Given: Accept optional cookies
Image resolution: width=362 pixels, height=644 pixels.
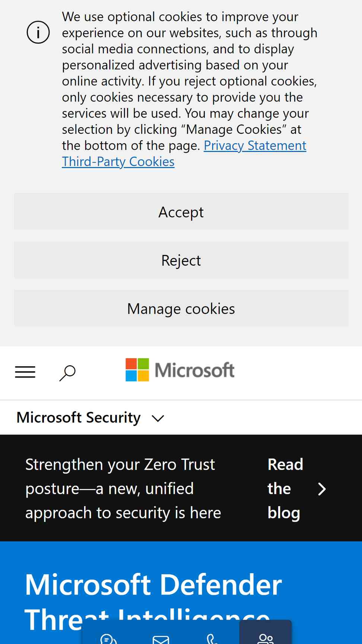Looking at the screenshot, I should coord(181,211).
